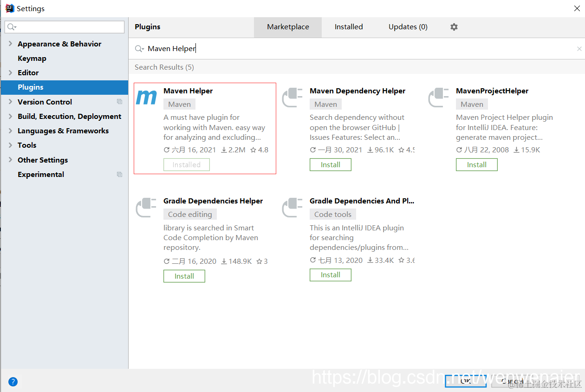
Task: Click the Gradle Dependencies Helper plug icon
Action: click(x=146, y=208)
